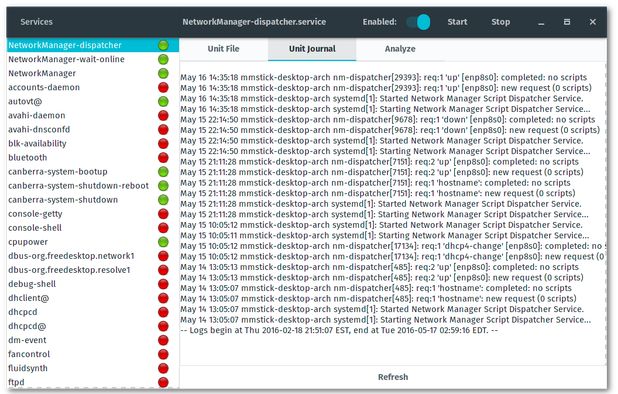Image resolution: width=618 pixels, height=394 pixels.
Task: Click red status dot for dhclient@
Action: [163, 298]
